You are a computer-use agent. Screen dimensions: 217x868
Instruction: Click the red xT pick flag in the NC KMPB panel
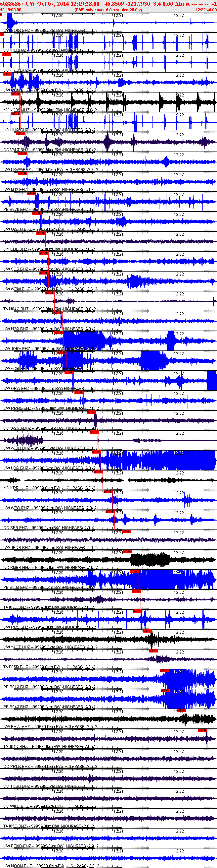tap(127, 551)
